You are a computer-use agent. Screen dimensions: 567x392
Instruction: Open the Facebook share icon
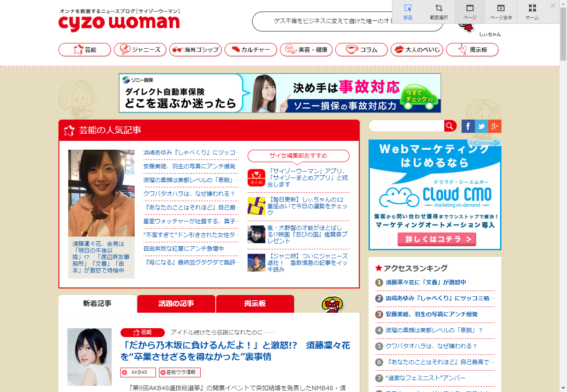click(468, 126)
